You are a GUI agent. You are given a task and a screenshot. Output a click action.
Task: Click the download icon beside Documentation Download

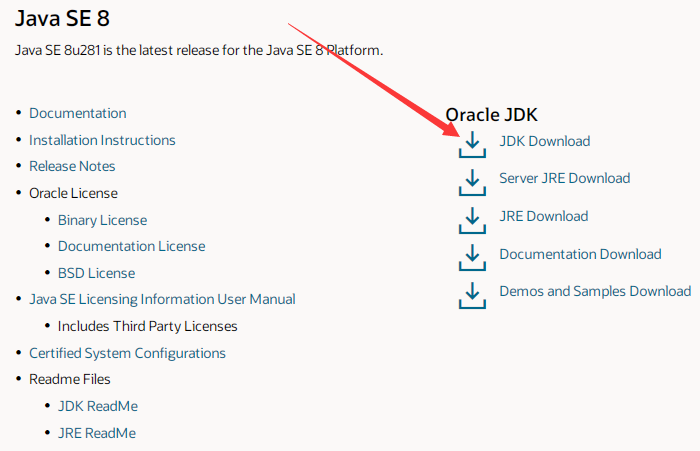point(471,257)
